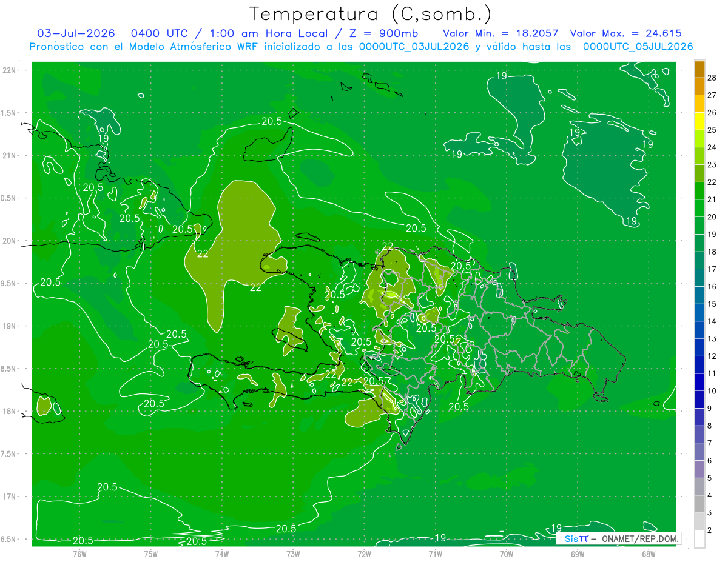Viewport: 728px width, 562px height.
Task: Click 'Valor Max. = 24.615' readout
Action: (x=625, y=33)
